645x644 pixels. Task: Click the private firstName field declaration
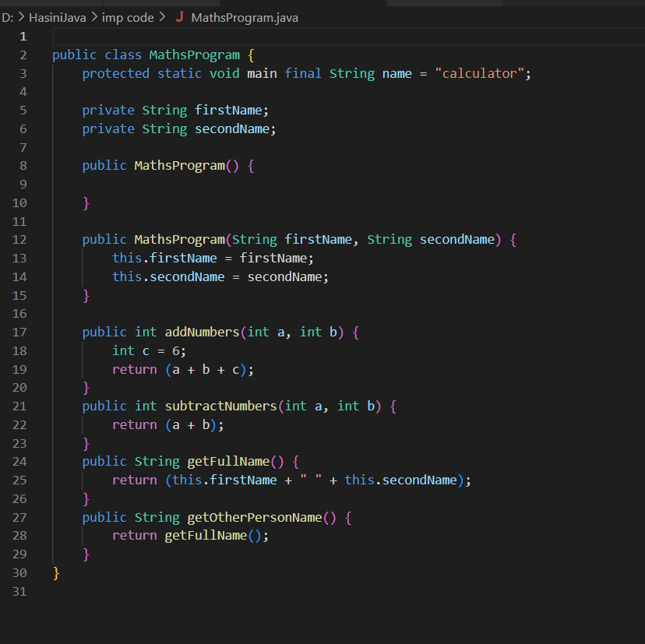click(x=175, y=111)
